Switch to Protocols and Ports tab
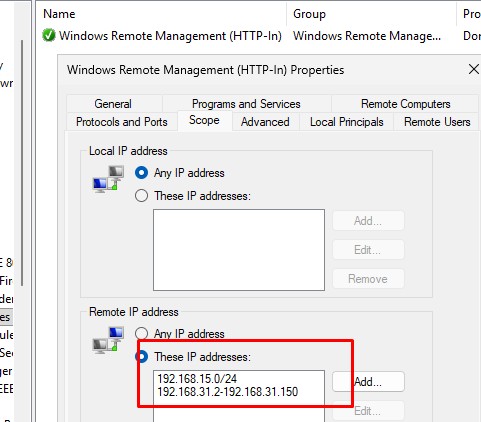481x422 pixels. tap(122, 122)
